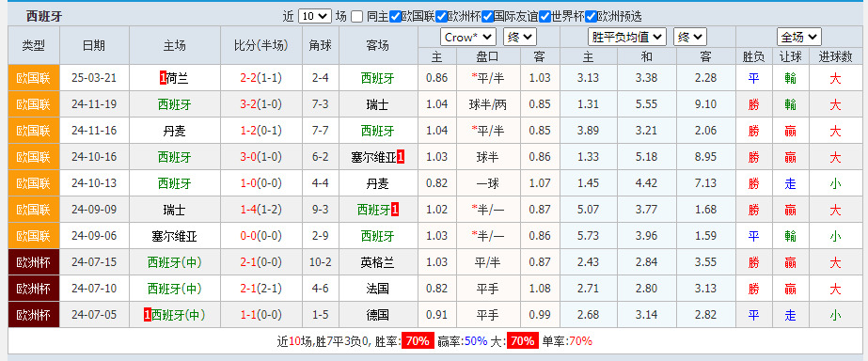Click 塞尔维亚 away team in 24-10-16 row
868x361 pixels.
[x=373, y=157]
